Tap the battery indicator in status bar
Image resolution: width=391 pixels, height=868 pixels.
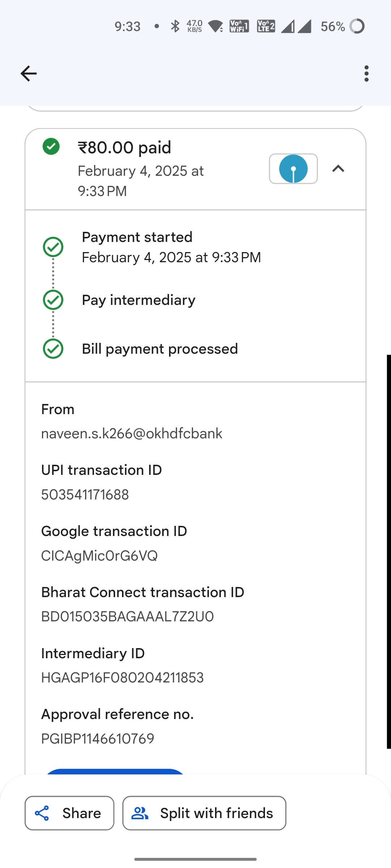tap(357, 26)
